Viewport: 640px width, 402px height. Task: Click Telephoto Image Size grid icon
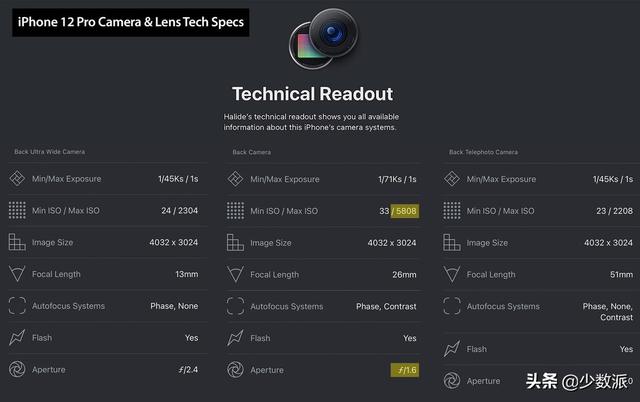[452, 242]
